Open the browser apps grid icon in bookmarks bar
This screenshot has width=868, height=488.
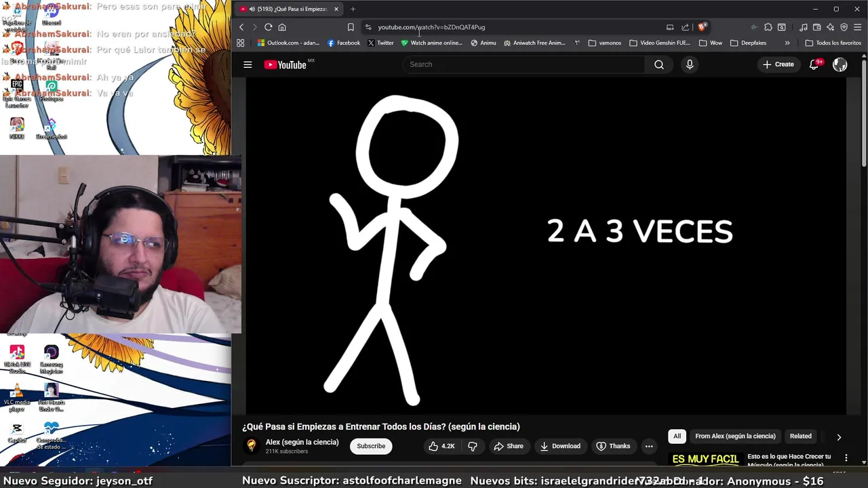240,43
